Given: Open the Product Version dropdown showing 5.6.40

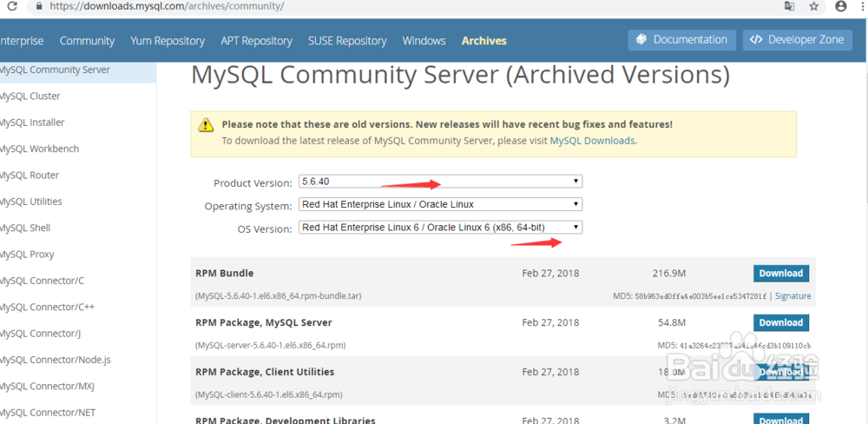Looking at the screenshot, I should click(441, 182).
